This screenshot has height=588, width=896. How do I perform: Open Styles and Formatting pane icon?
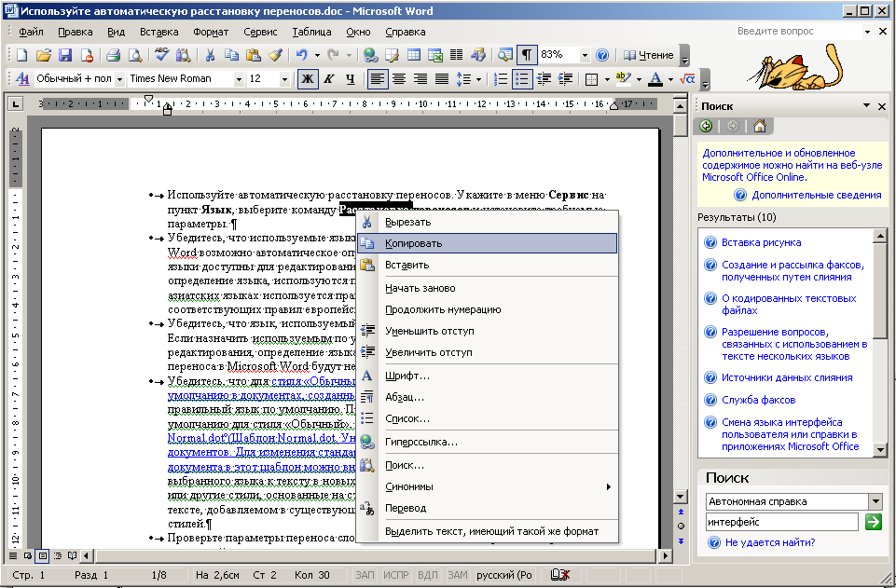coord(22,79)
